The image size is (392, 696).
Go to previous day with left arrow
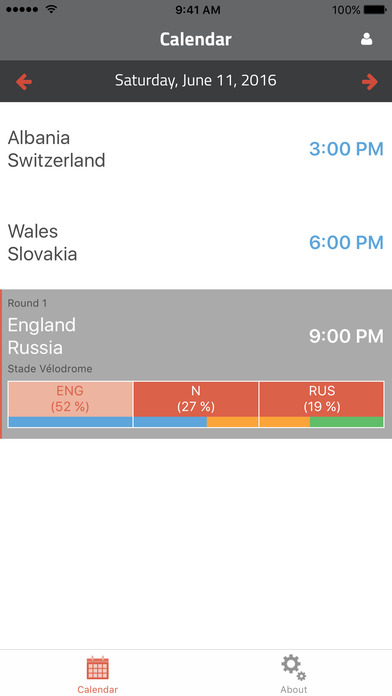coord(24,82)
